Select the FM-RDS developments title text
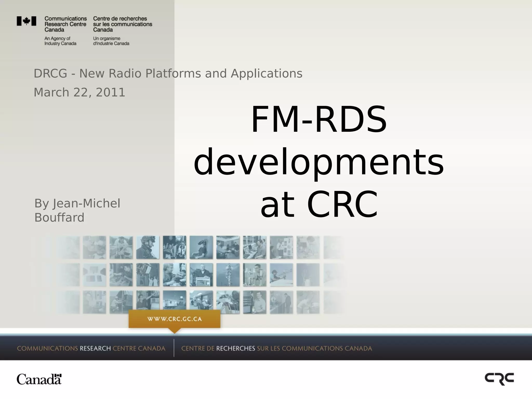532x399 pixels. coord(319,161)
